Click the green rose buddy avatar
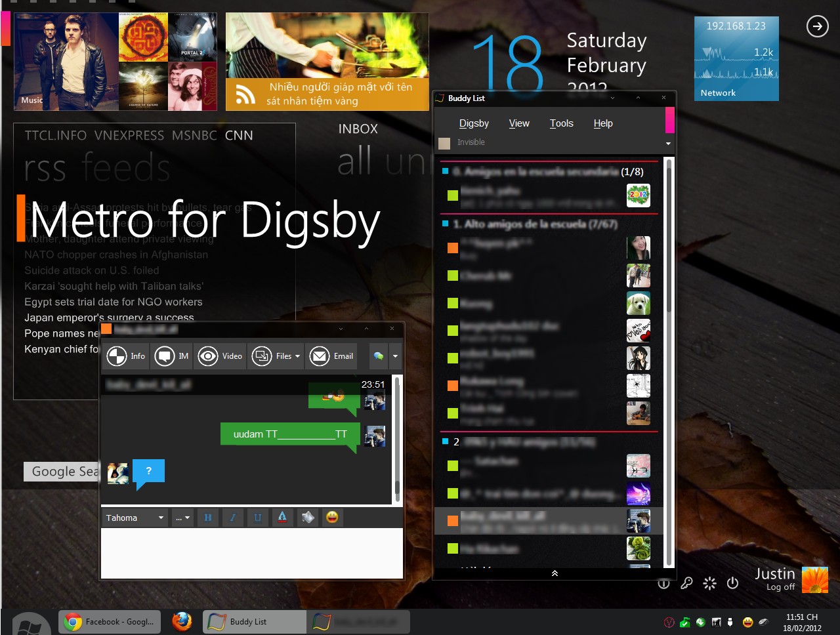This screenshot has height=635, width=840. point(638,548)
